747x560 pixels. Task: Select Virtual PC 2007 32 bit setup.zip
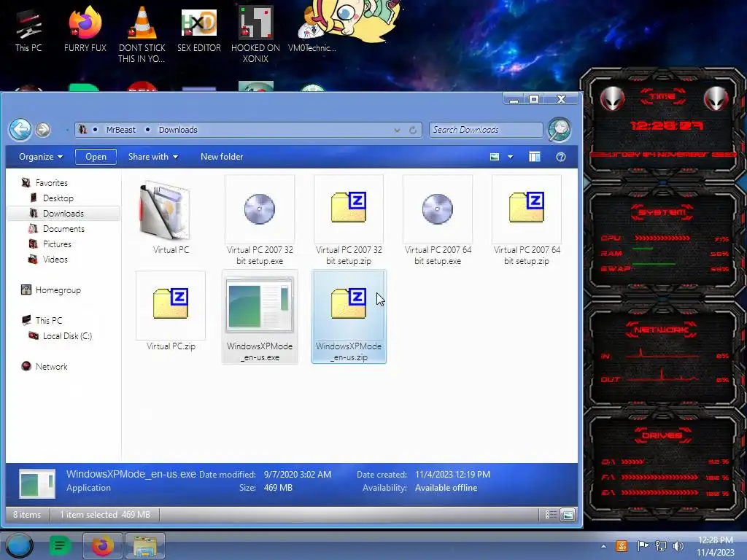tap(349, 220)
